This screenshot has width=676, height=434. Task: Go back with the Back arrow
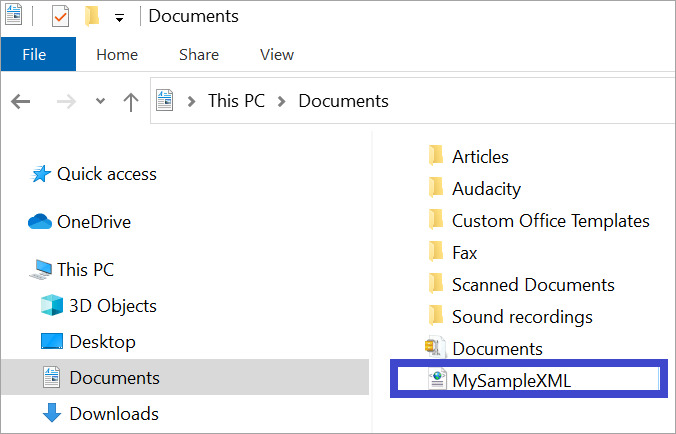[21, 101]
